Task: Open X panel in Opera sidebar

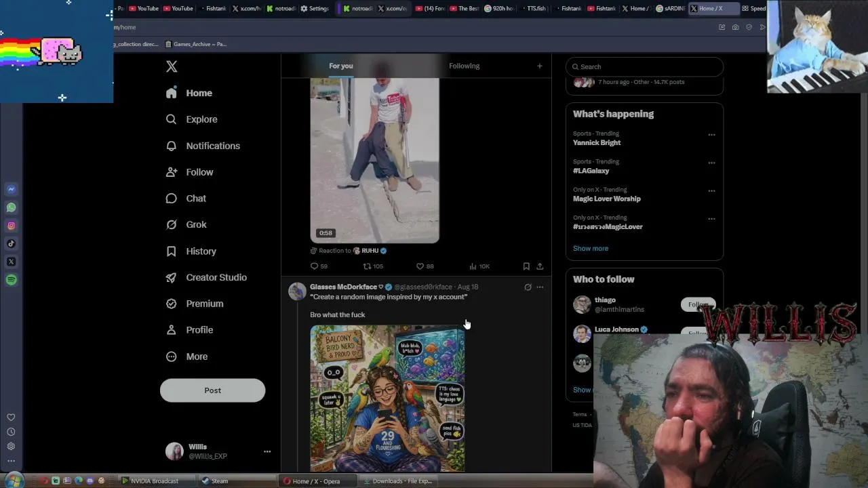Action: [x=11, y=262]
